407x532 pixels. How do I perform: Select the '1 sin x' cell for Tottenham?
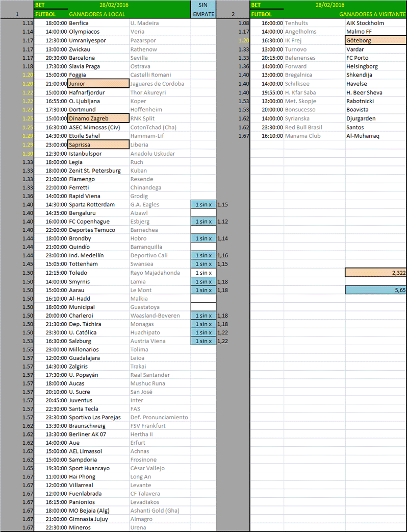(203, 263)
